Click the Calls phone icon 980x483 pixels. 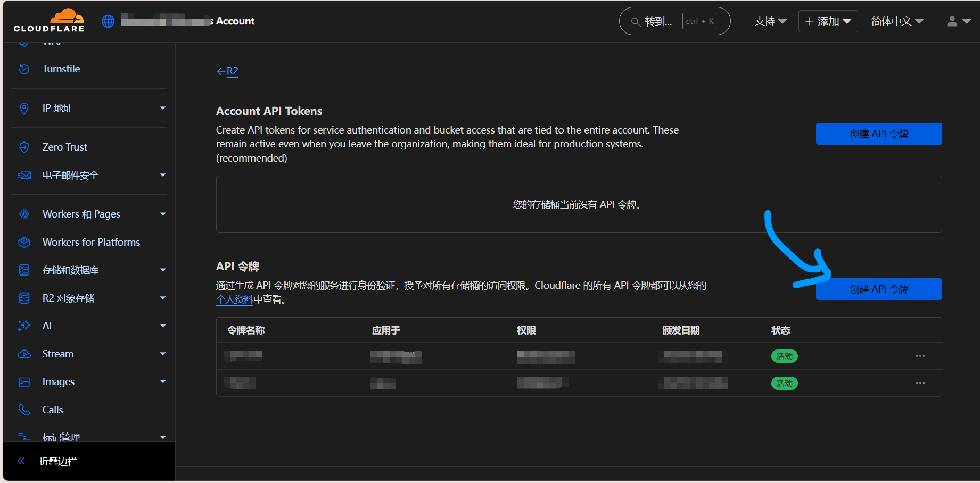[24, 410]
